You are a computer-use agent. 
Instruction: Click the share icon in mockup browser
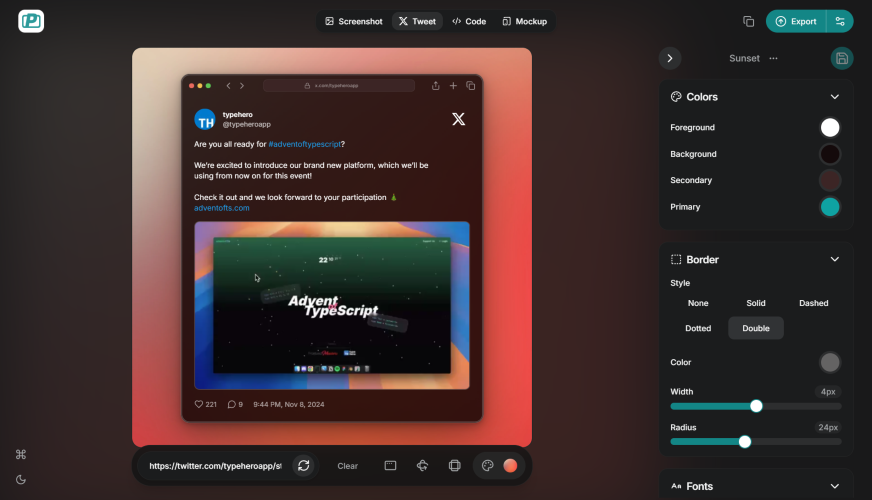(435, 86)
